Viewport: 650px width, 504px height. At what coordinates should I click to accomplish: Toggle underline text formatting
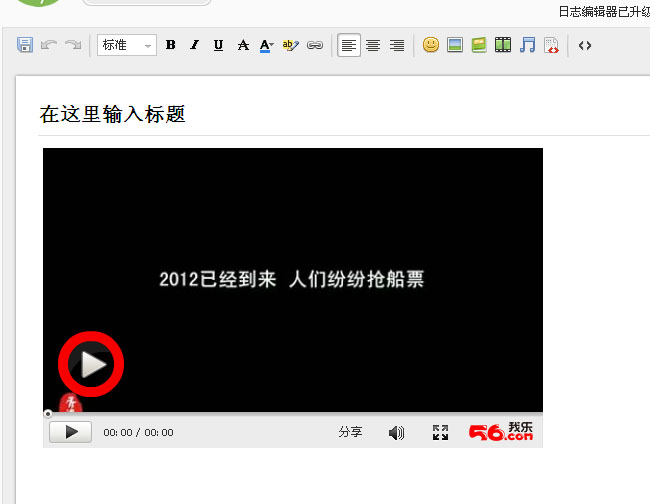point(219,45)
